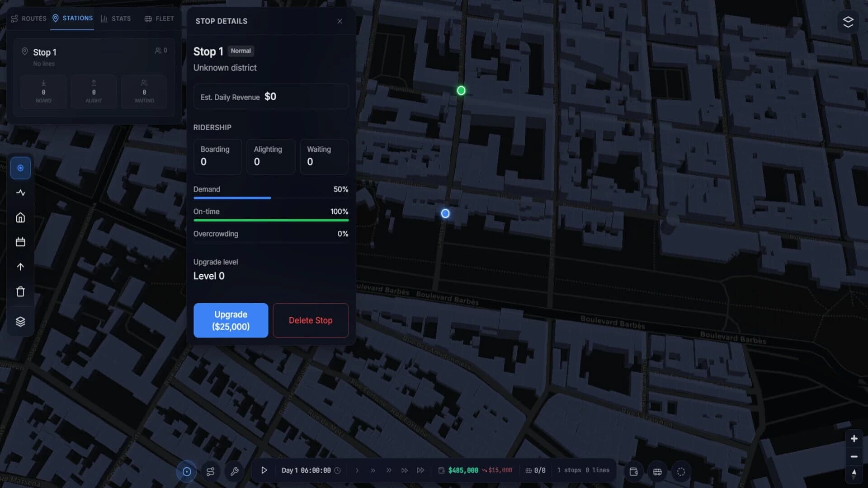
Task: Select the wrench maintenance tool
Action: pos(234,471)
